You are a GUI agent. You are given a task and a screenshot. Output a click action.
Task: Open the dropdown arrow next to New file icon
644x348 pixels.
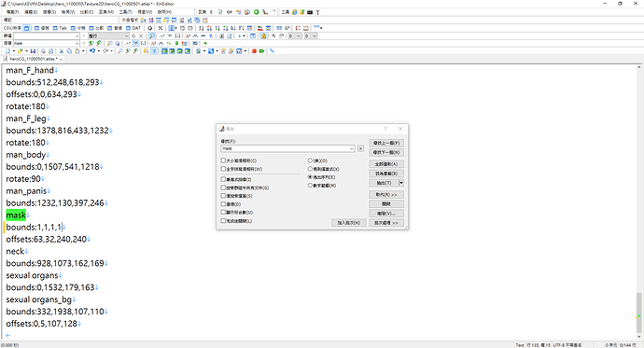coord(14,51)
